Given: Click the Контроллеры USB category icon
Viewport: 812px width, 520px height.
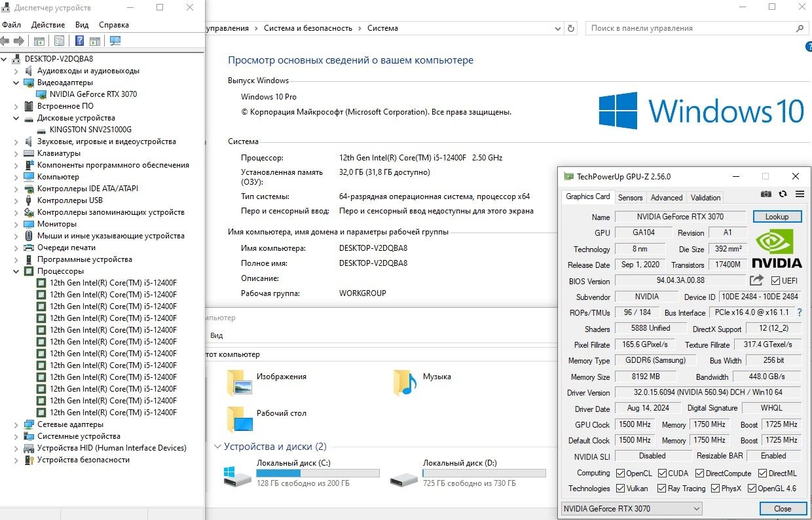Looking at the screenshot, I should pyautogui.click(x=29, y=200).
